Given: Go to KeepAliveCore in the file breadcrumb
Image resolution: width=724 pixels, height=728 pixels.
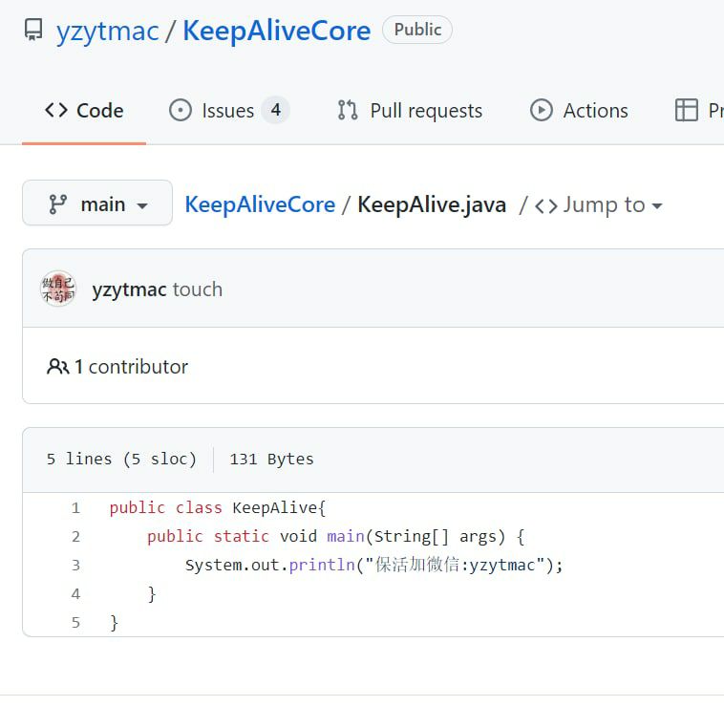Looking at the screenshot, I should point(260,204).
